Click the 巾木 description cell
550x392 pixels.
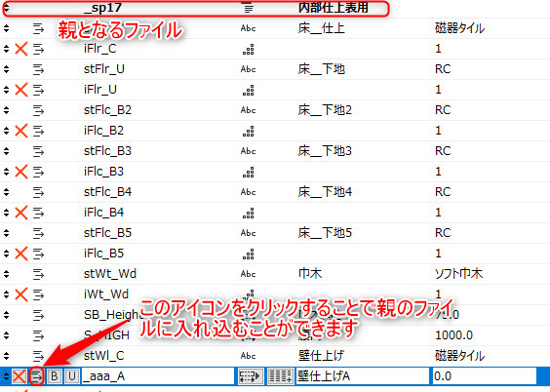click(310, 274)
